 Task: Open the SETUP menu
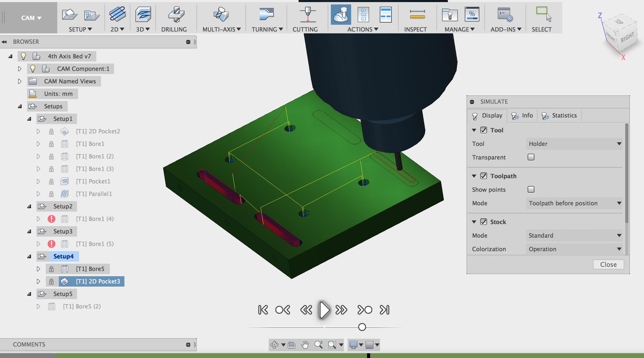(x=80, y=29)
